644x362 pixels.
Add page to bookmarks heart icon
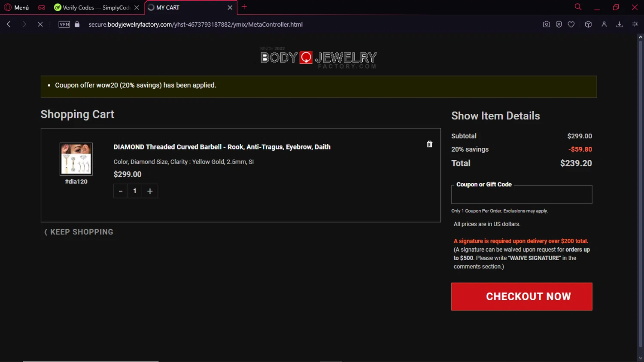(571, 24)
